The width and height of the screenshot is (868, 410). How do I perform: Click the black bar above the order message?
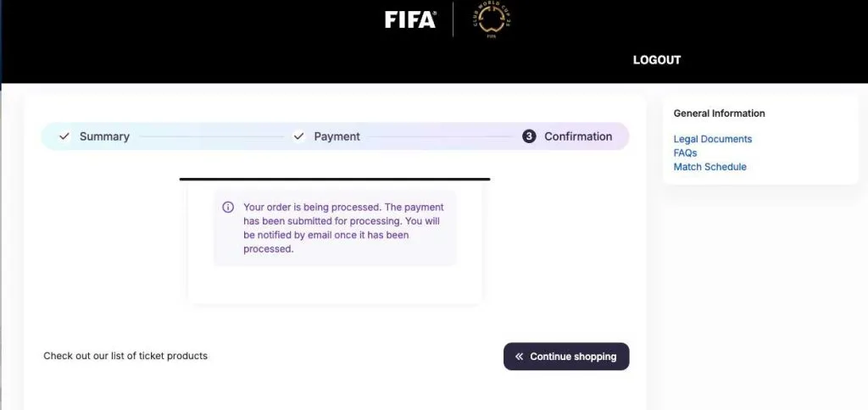[335, 179]
